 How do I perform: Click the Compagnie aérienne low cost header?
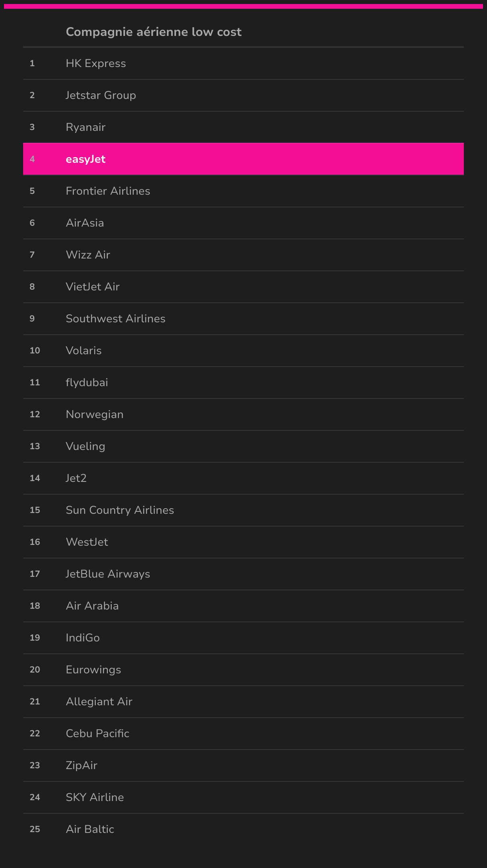pyautogui.click(x=154, y=32)
